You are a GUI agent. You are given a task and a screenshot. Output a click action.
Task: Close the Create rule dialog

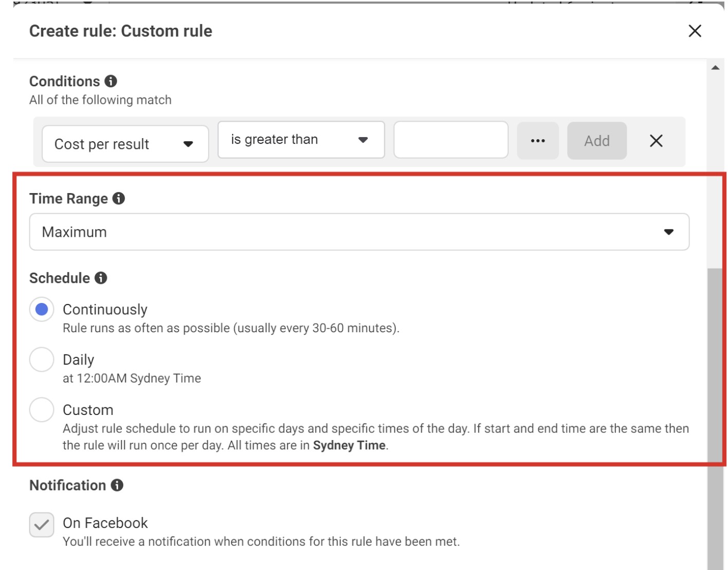point(696,32)
